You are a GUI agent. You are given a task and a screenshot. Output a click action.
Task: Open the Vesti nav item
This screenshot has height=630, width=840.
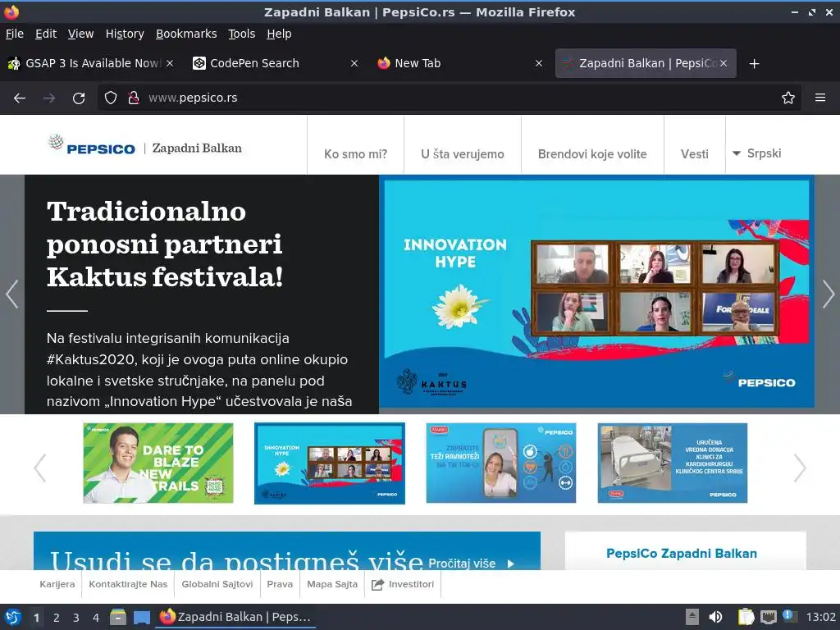click(694, 153)
